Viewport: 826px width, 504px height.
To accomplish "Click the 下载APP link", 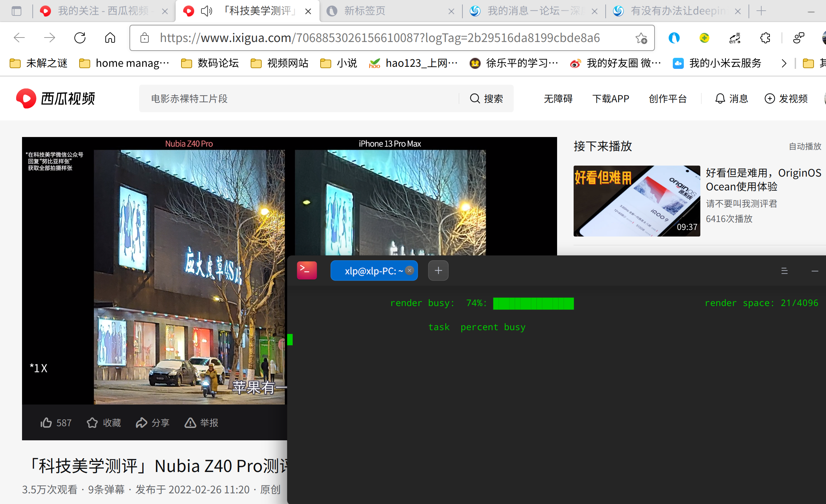I will pyautogui.click(x=610, y=99).
